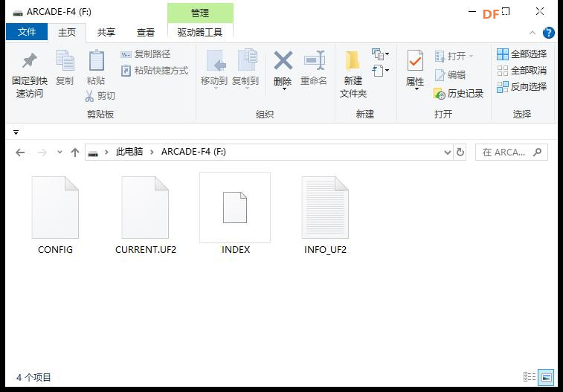Open the recent locations dropdown
563x392 pixels.
(x=59, y=152)
